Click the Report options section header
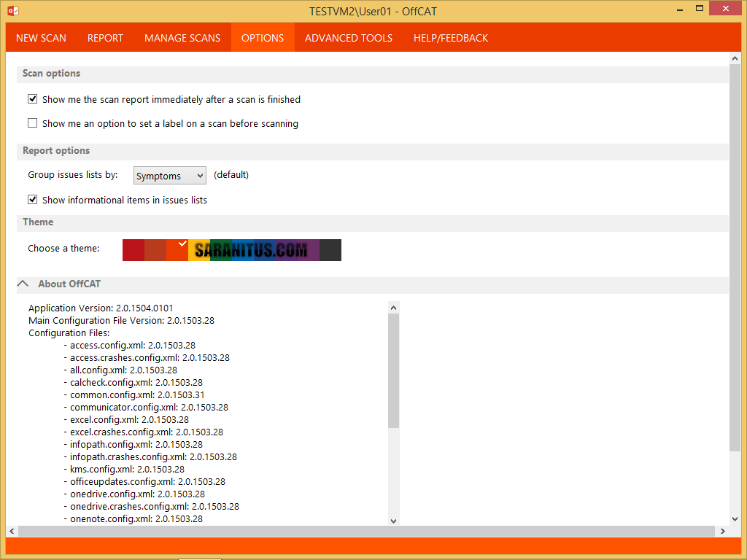 (373, 151)
